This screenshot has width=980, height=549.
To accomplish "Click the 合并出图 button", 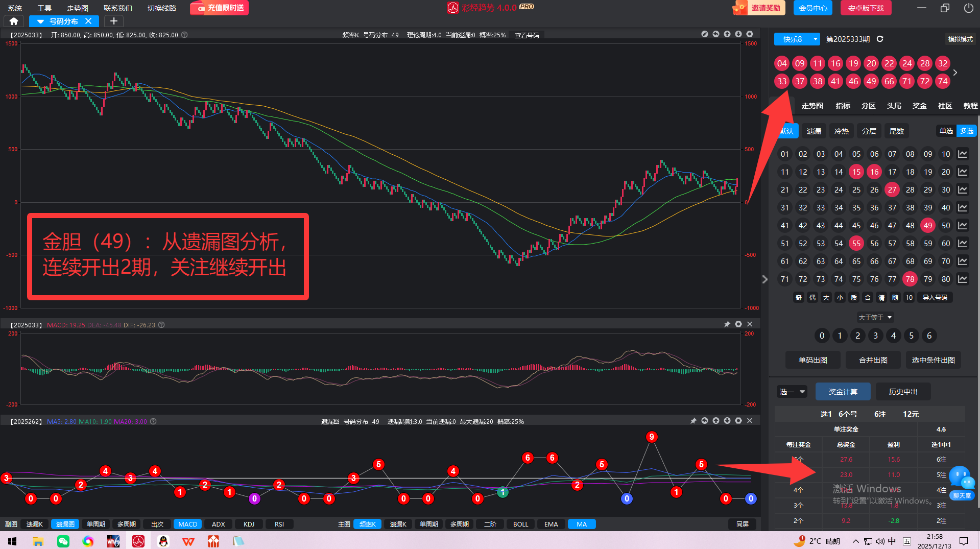I will [873, 360].
